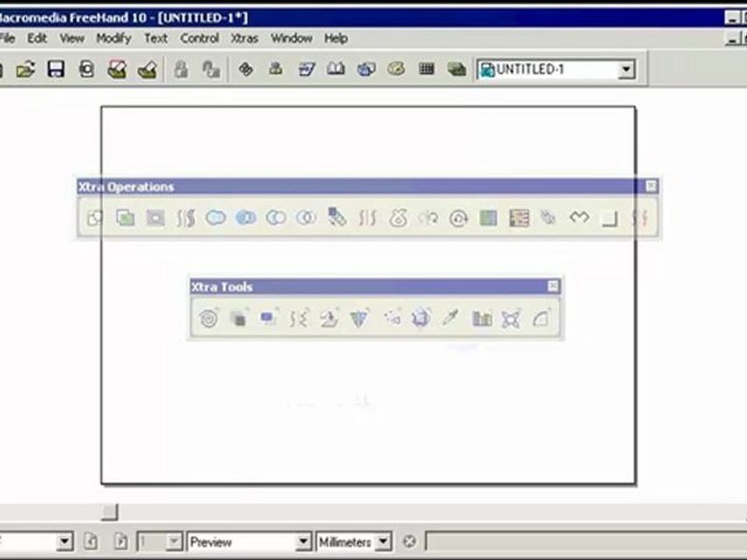The image size is (747, 560).
Task: Select the Graphic Hose spray tool
Action: (392, 317)
